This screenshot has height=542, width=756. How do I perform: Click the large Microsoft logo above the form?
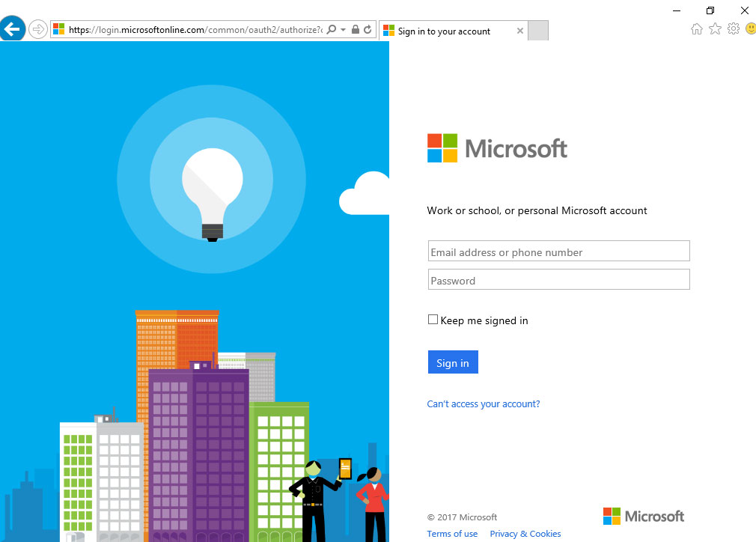(497, 148)
